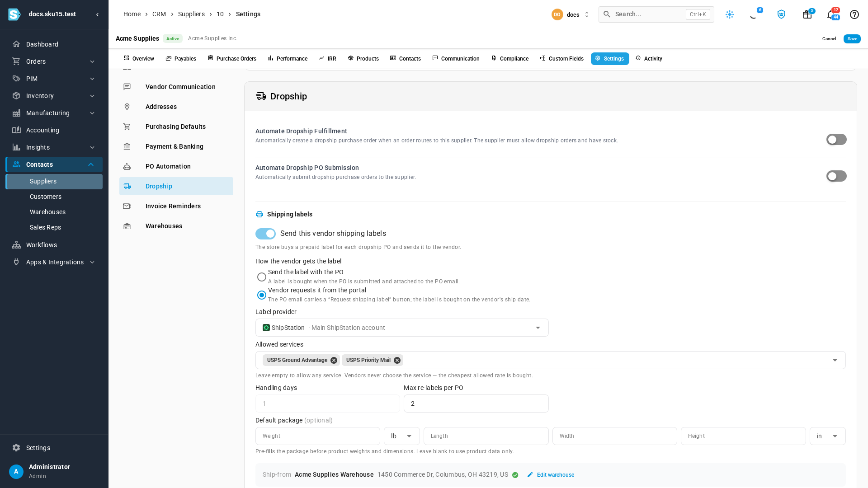Open the Dashboard home icon in the sidebar

[16, 44]
